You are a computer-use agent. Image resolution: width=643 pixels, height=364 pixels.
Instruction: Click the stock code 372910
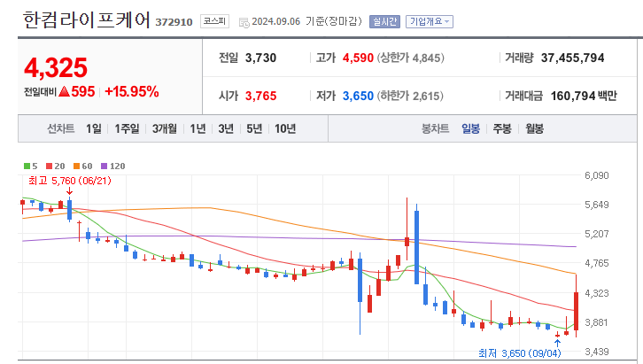click(x=174, y=22)
